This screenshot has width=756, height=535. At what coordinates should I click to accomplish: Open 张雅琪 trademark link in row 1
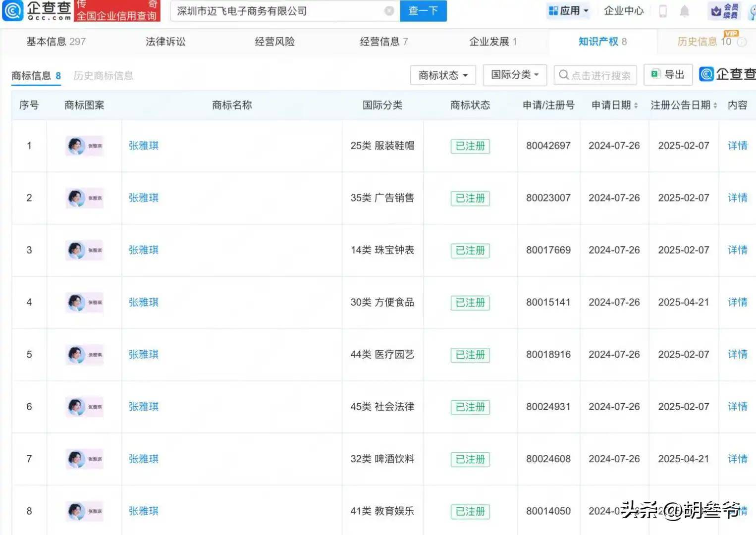[144, 146]
